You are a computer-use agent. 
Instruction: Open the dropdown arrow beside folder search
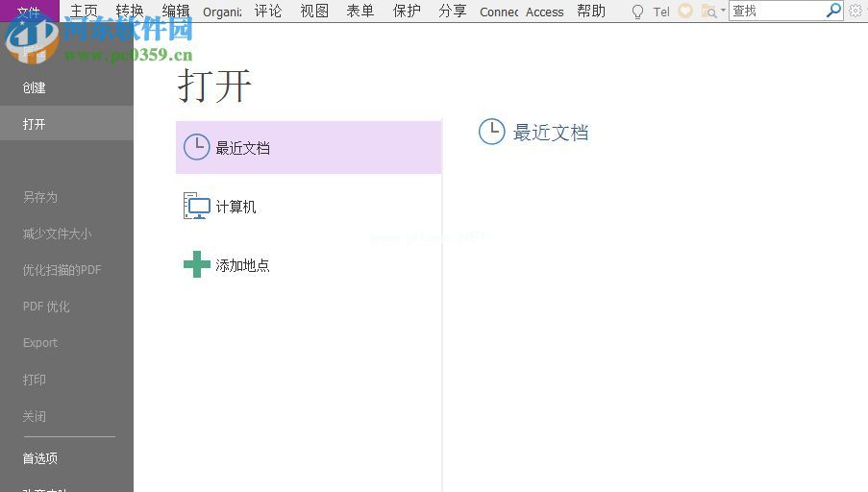723,10
